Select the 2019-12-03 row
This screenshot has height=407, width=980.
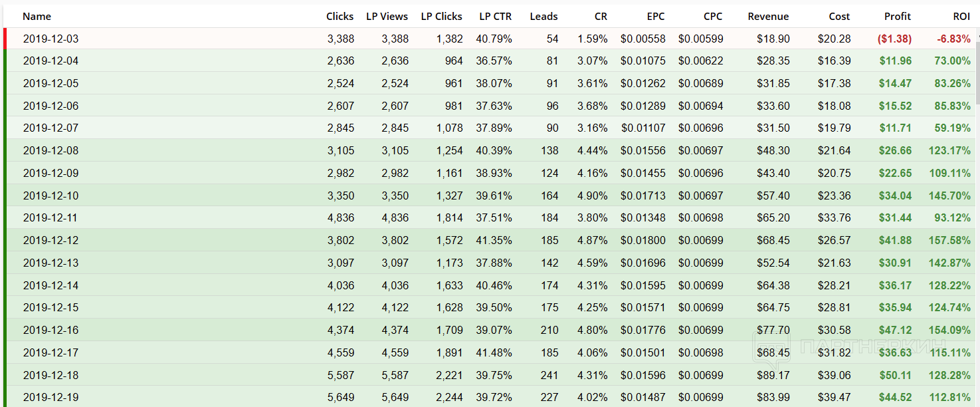(490, 39)
